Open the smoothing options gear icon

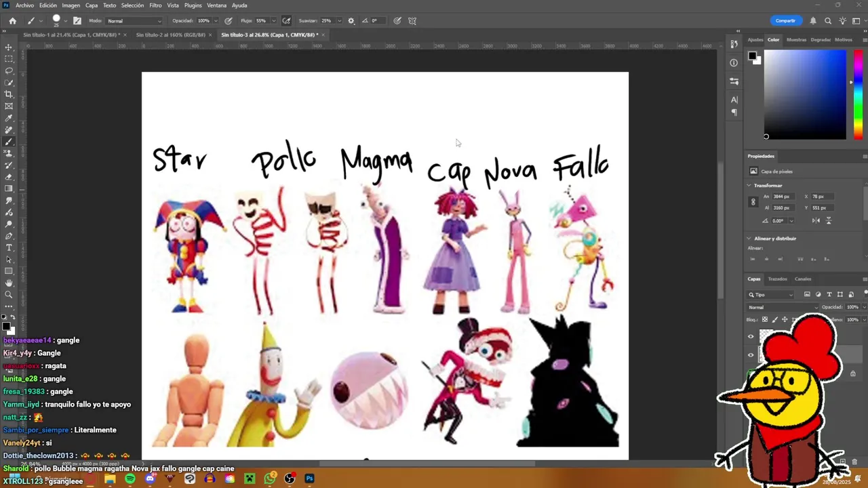coord(351,20)
